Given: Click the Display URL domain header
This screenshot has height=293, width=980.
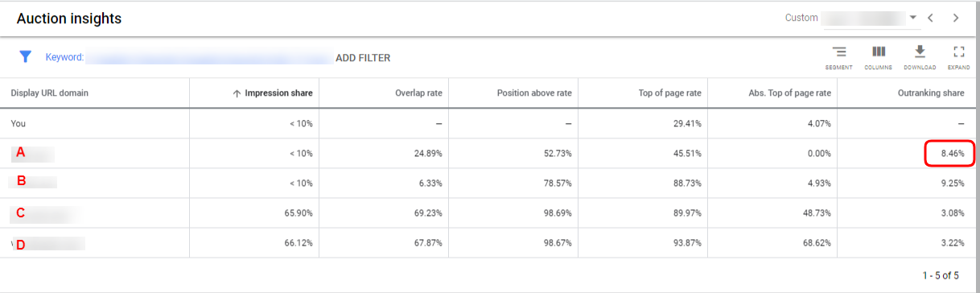Looking at the screenshot, I should [x=50, y=93].
